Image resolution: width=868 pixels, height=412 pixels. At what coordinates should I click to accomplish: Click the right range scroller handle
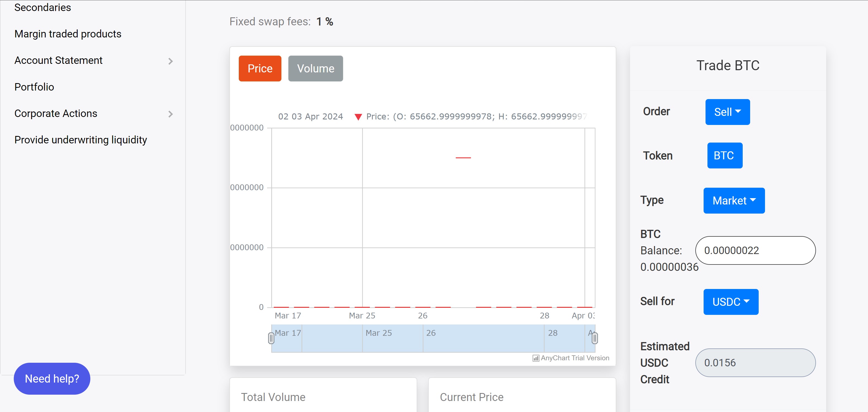click(595, 338)
